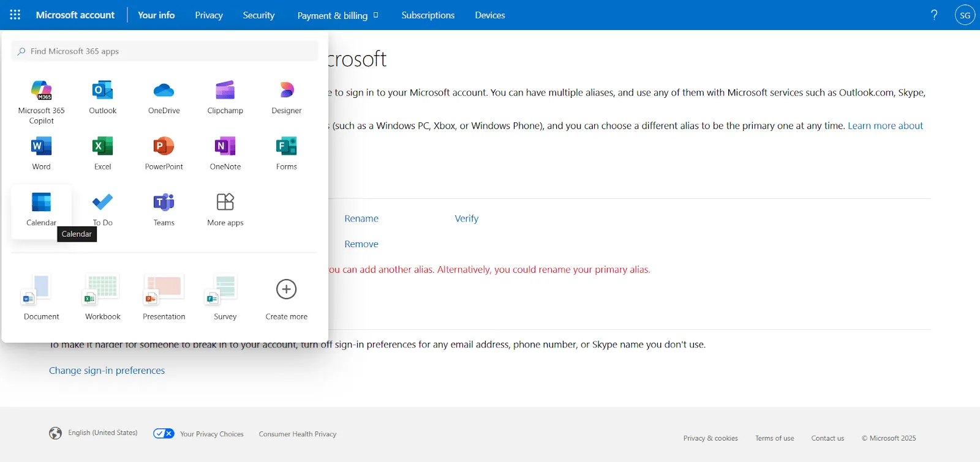Open Microsoft 365 Copilot app
This screenshot has height=462, width=980.
coord(41,102)
